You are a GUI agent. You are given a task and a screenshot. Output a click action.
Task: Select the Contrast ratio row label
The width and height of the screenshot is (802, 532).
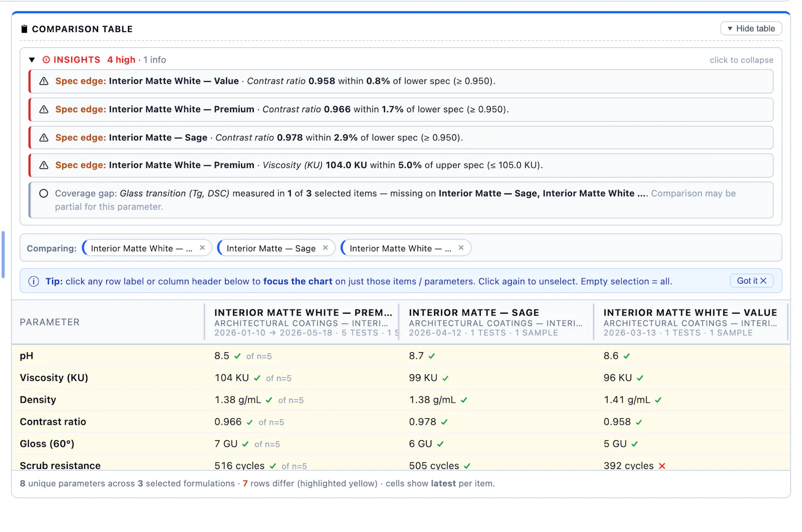(53, 422)
